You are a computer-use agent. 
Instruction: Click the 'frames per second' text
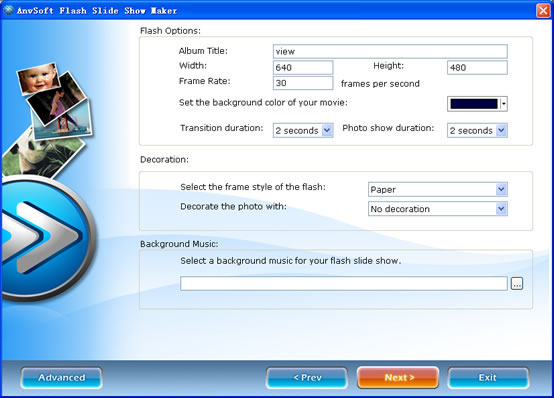380,84
